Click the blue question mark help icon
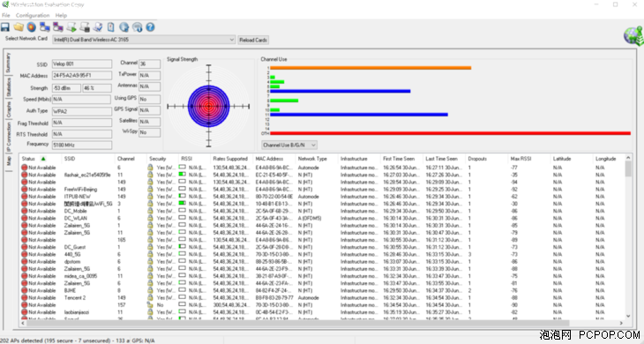Screen dimensions: 644x344 click(x=150, y=27)
